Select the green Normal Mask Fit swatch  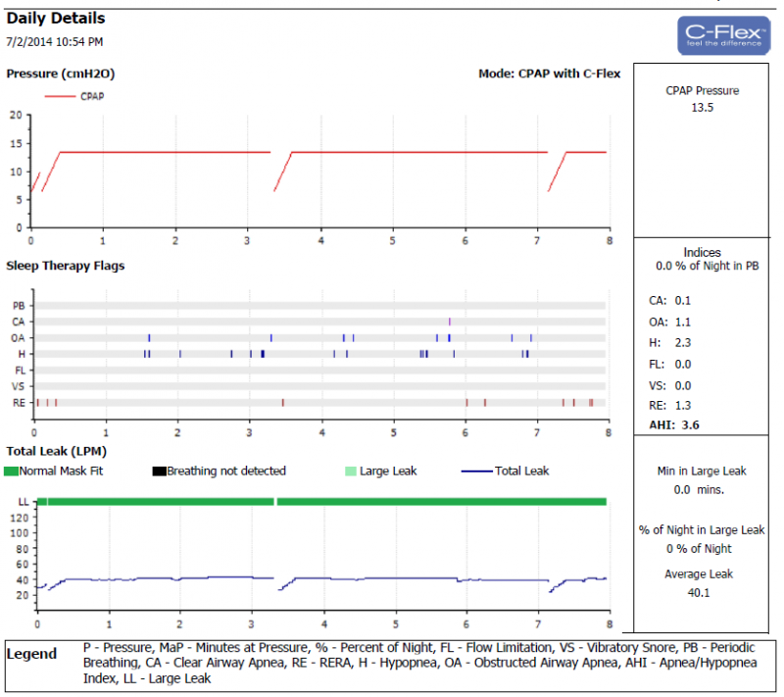click(13, 472)
